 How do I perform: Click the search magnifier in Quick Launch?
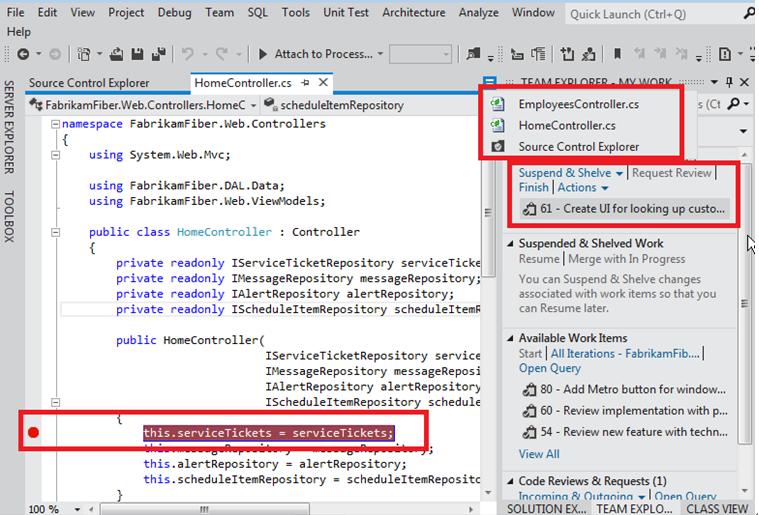pyautogui.click(x=749, y=14)
